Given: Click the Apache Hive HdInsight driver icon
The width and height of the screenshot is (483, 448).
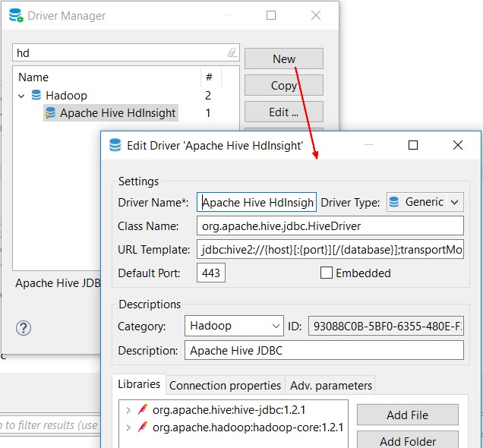Looking at the screenshot, I should (x=50, y=113).
